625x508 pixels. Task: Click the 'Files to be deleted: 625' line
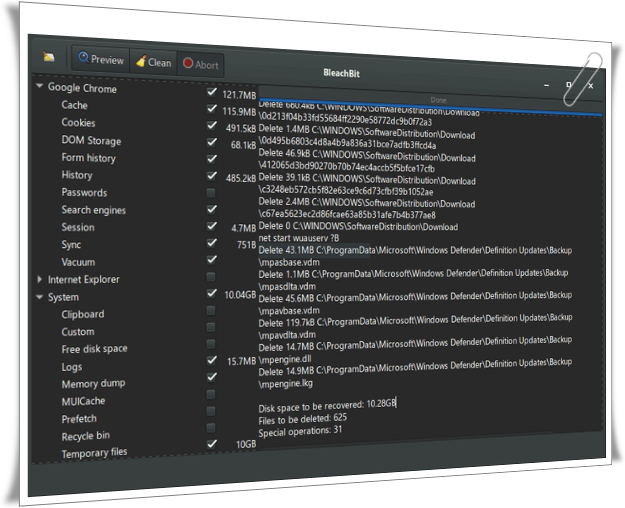(303, 419)
